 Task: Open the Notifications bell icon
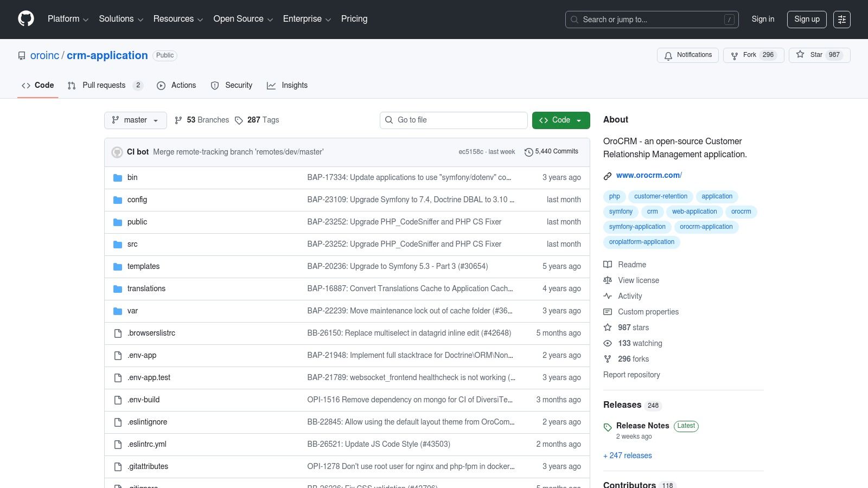pyautogui.click(x=668, y=55)
